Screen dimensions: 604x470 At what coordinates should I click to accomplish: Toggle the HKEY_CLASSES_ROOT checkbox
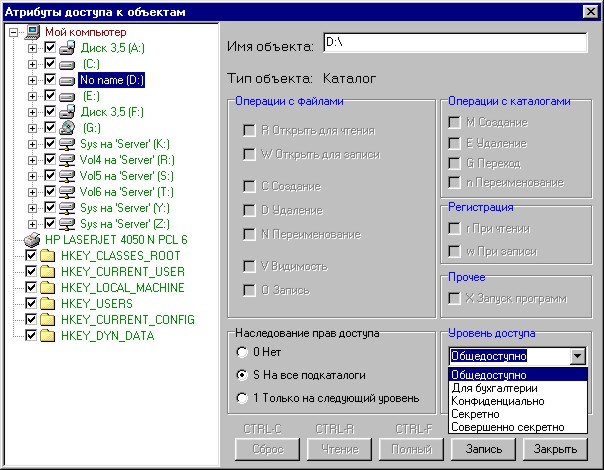pos(31,255)
